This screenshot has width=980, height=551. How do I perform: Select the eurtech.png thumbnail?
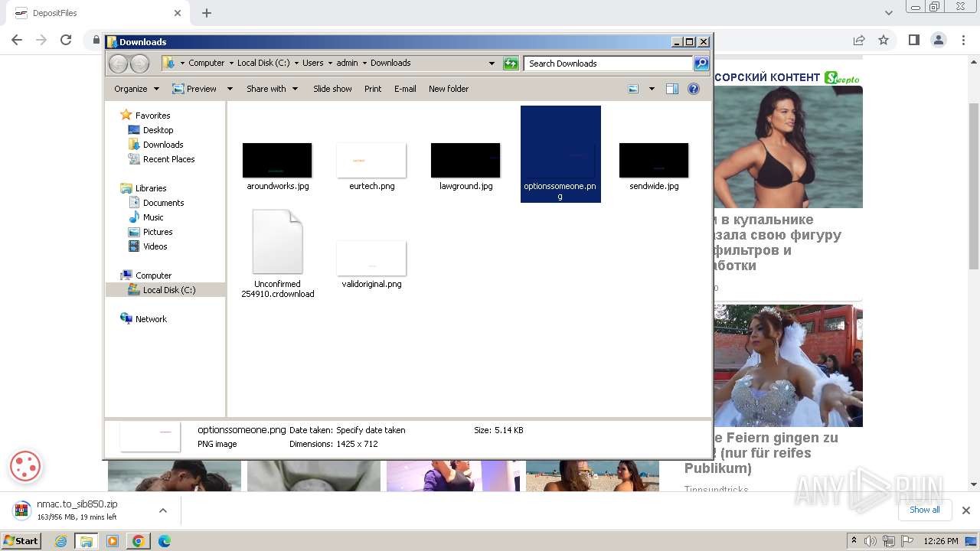click(x=371, y=161)
